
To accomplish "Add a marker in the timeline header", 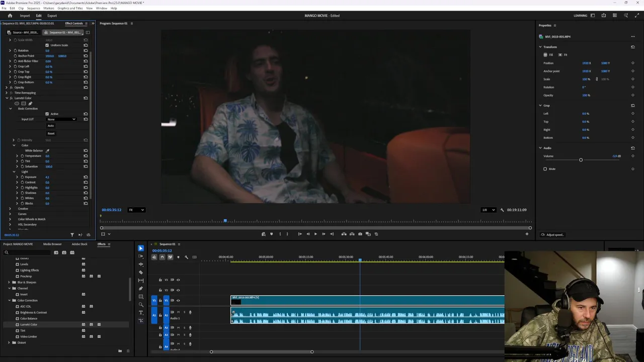I will coord(178,257).
